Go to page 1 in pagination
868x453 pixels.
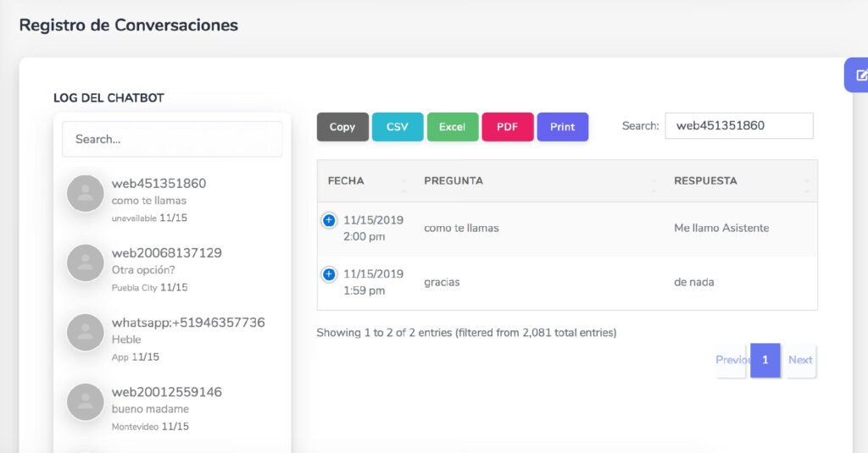click(765, 360)
